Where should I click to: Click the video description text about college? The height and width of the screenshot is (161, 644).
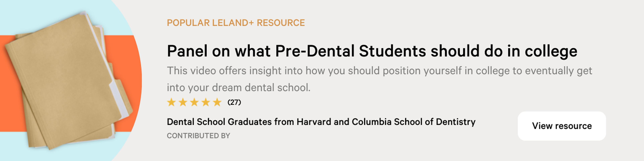pos(379,79)
